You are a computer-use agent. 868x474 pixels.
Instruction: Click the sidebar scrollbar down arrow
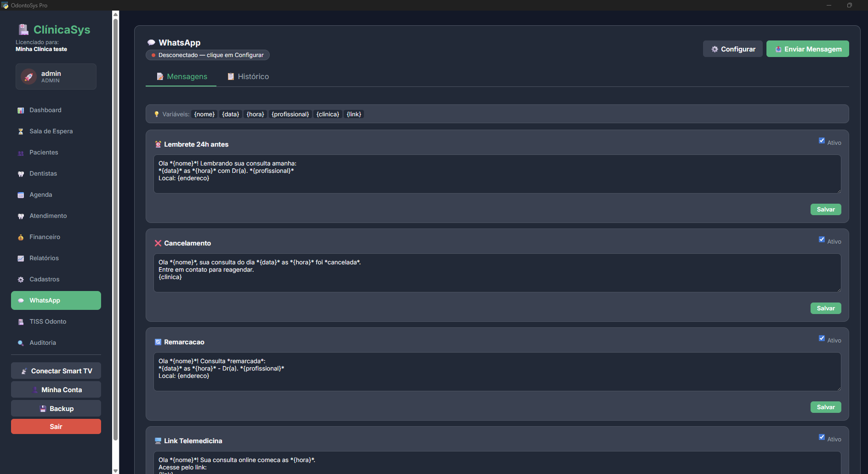pos(115,470)
